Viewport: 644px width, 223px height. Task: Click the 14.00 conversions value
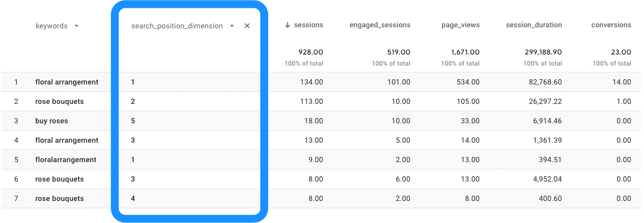621,82
